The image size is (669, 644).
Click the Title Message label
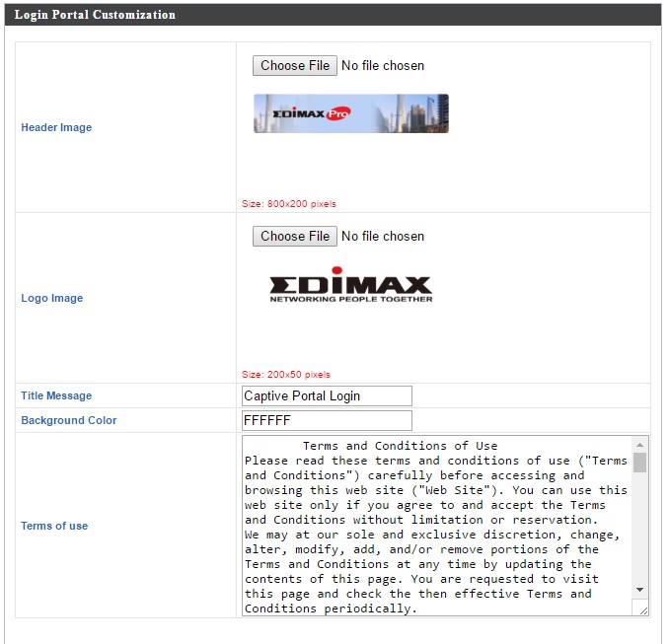[56, 395]
